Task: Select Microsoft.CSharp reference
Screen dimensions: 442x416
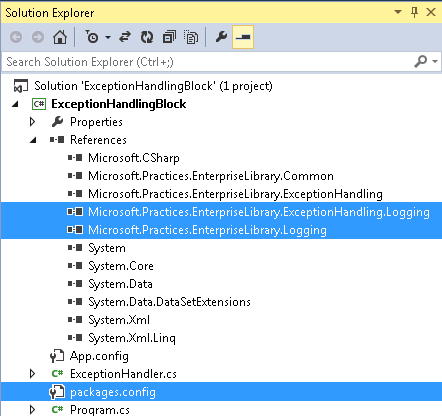Action: 134,158
